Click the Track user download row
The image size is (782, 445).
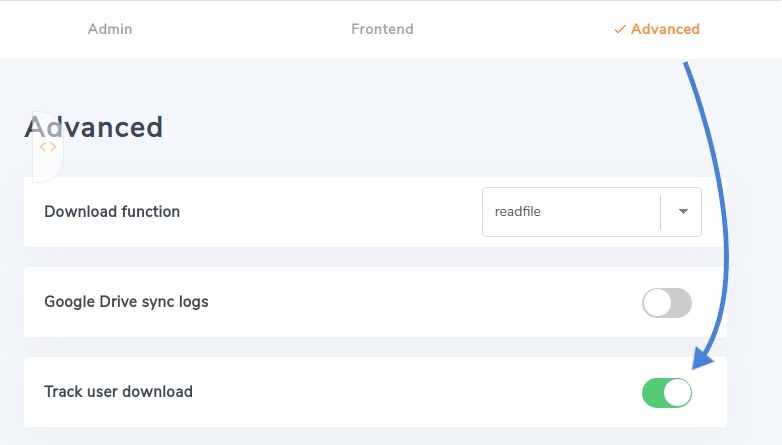[x=400, y=392]
